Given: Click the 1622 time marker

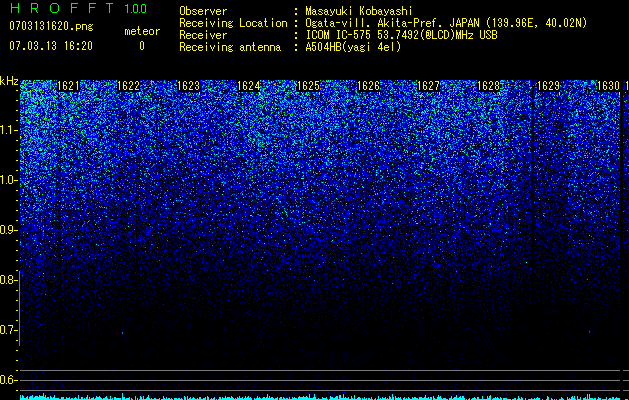Looking at the screenshot, I should point(128,86).
